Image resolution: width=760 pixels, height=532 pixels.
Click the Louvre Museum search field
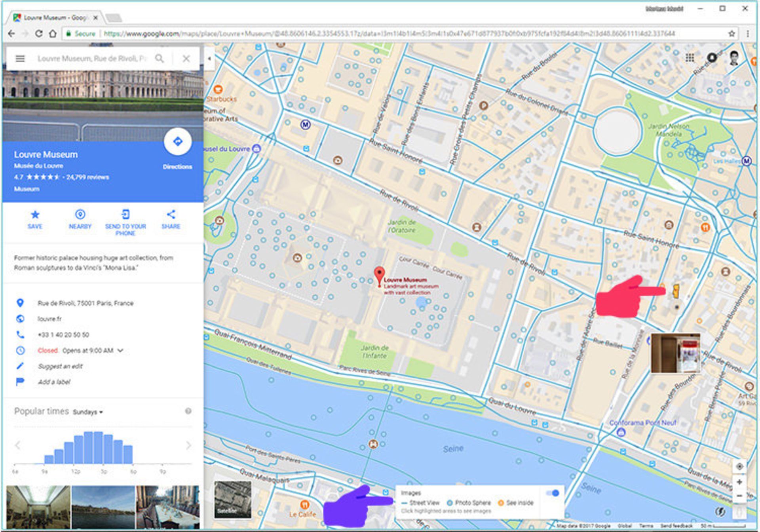[x=92, y=59]
